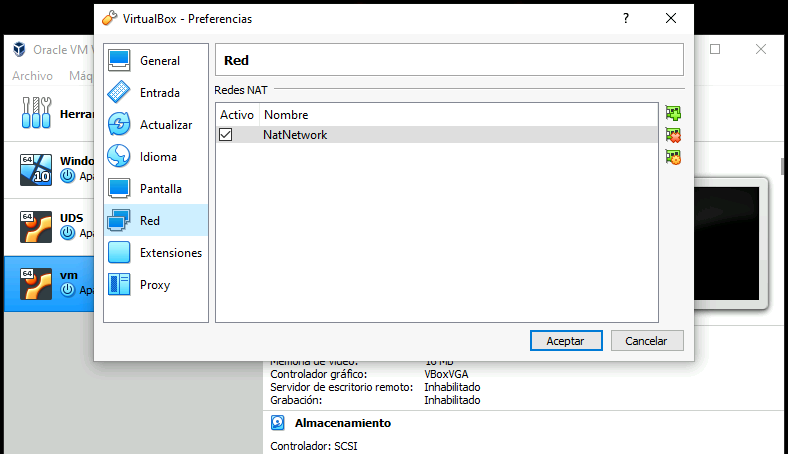Click the power state icon of UDS machine

coord(67,232)
